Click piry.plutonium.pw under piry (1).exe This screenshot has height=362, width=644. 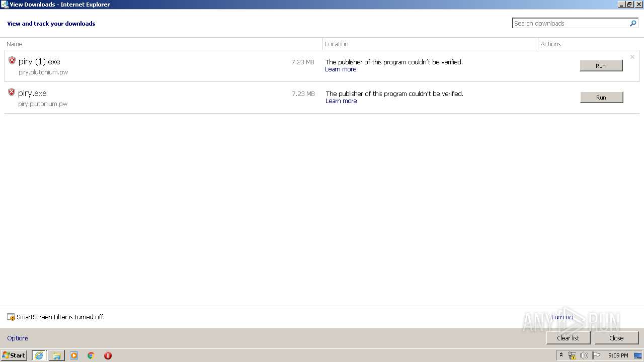(x=43, y=72)
